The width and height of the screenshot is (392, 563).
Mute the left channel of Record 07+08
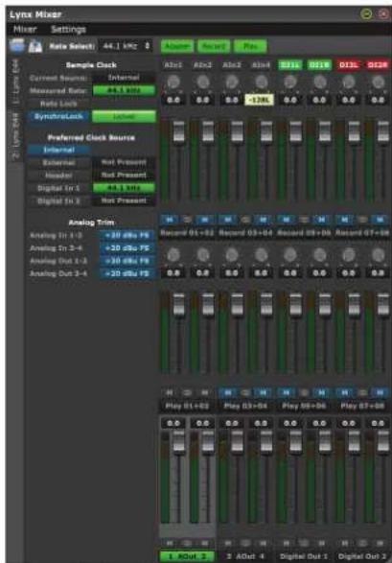click(x=345, y=220)
